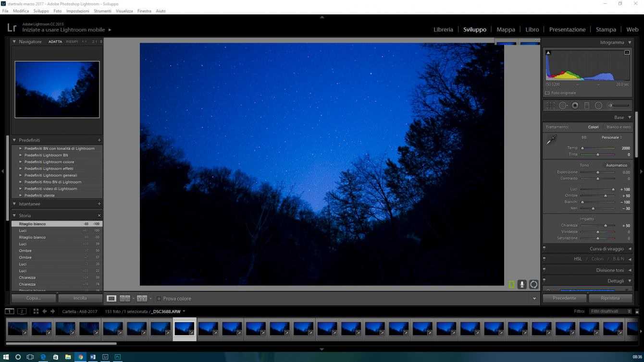The width and height of the screenshot is (644, 362).
Task: Clear history with X in Storia panel
Action: (99, 216)
